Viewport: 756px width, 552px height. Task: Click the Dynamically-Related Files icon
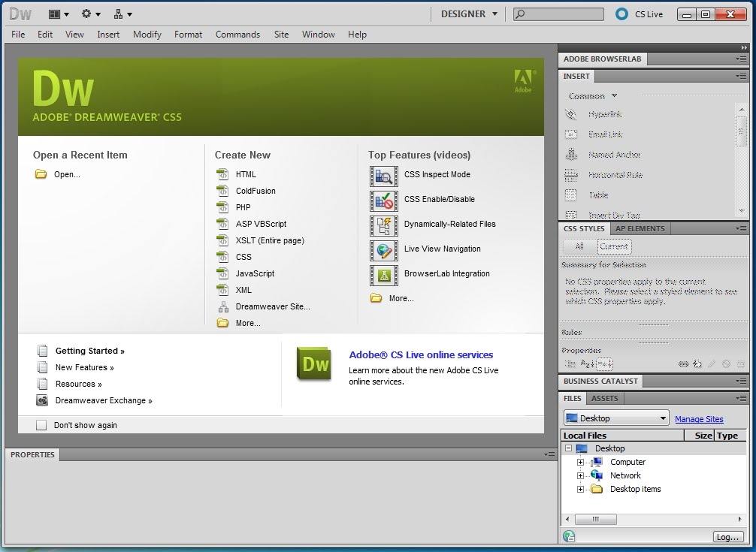point(384,226)
